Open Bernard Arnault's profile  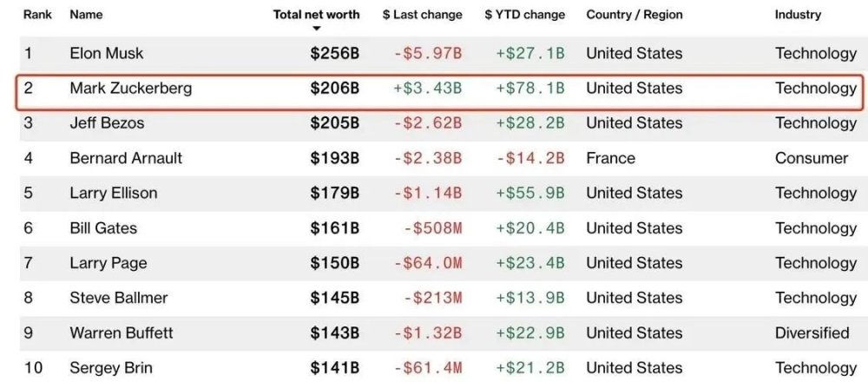126,158
